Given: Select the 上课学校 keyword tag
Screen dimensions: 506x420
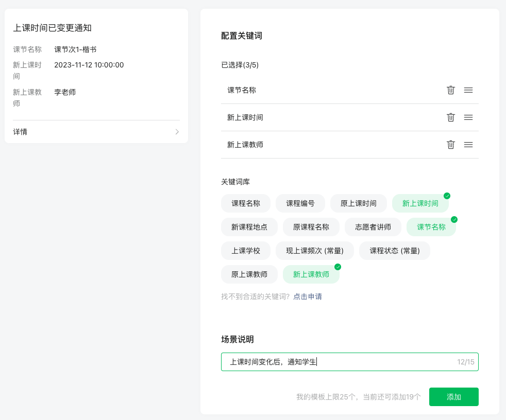Looking at the screenshot, I should point(246,251).
